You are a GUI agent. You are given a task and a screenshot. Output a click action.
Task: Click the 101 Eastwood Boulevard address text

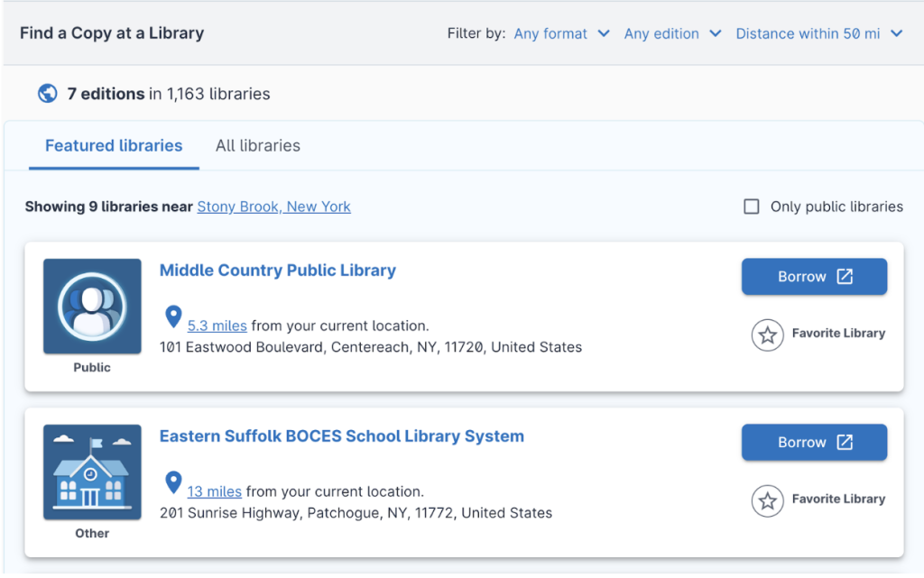(371, 347)
